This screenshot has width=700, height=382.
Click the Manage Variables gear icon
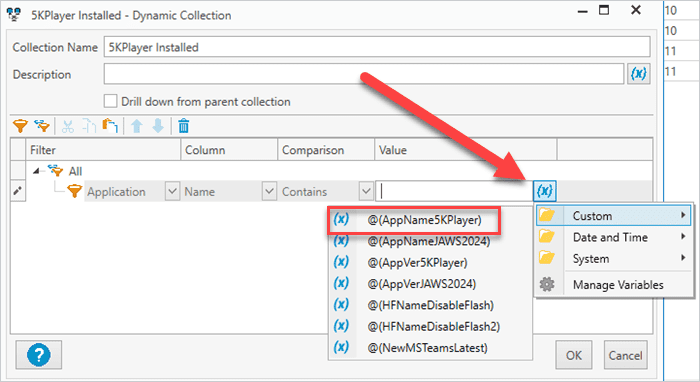[547, 284]
